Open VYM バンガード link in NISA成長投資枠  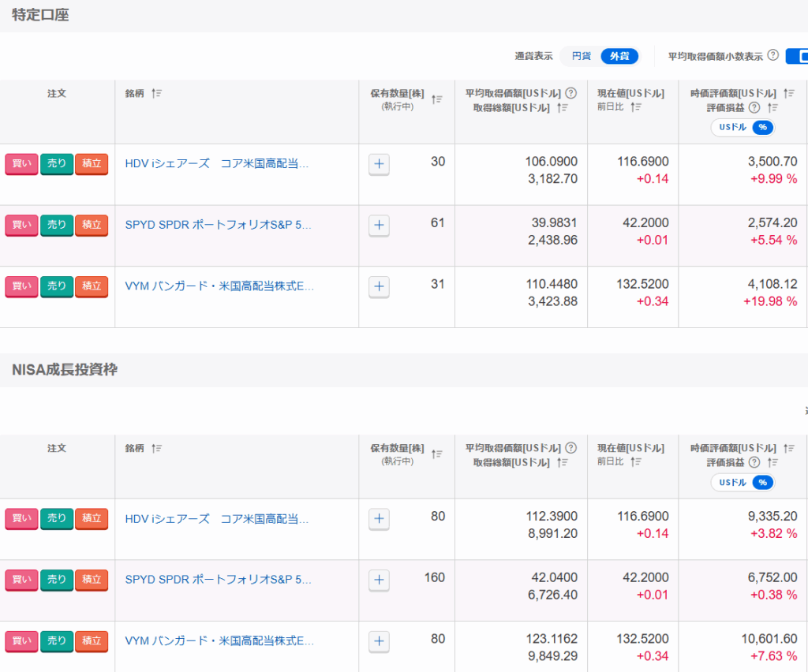219,640
